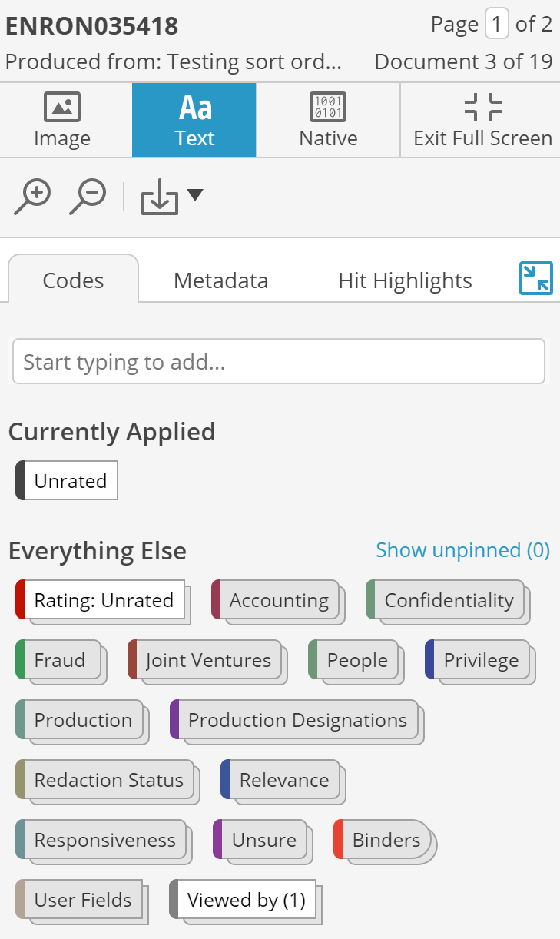The image size is (560, 939).
Task: Open download options dropdown arrow
Action: (195, 195)
